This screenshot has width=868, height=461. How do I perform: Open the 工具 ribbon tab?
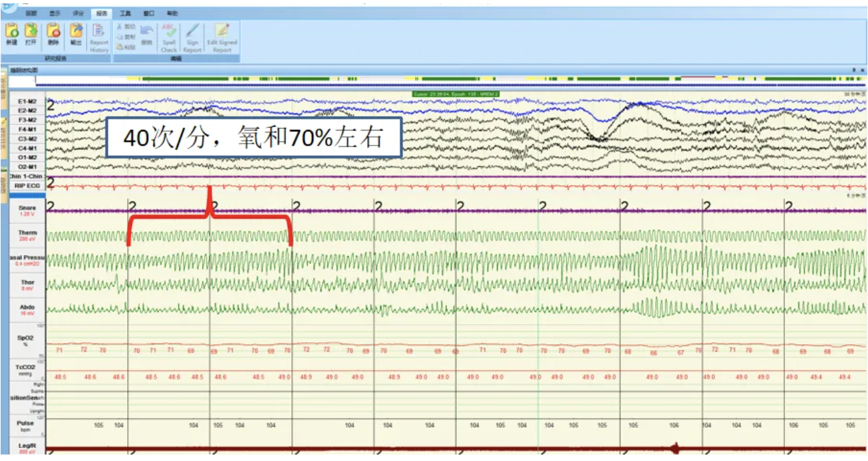(125, 13)
